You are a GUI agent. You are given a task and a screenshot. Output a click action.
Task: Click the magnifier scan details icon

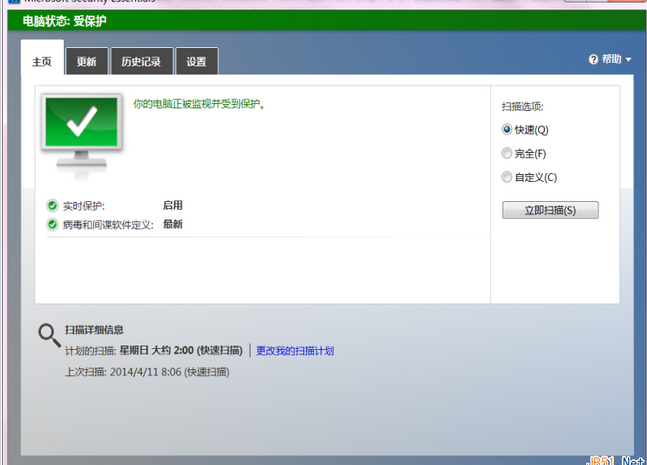[50, 335]
